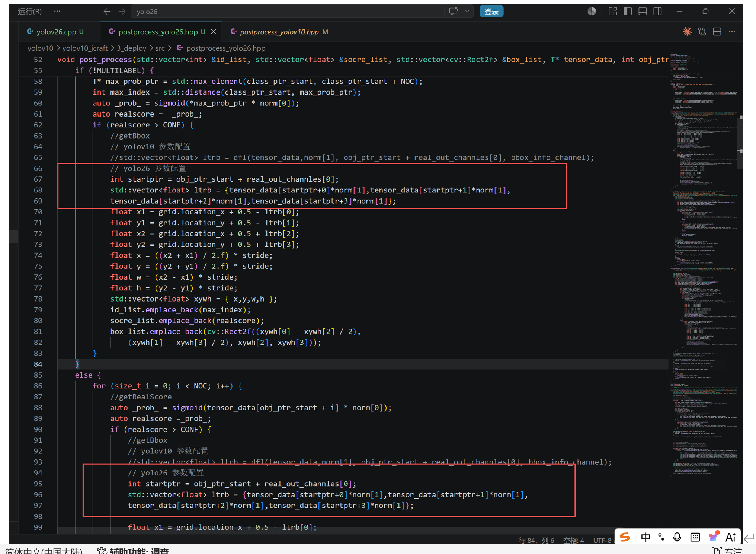Screen dimensions: 756x554
Task: Expand the chat dropdown arrow in title bar
Action: pyautogui.click(x=467, y=12)
